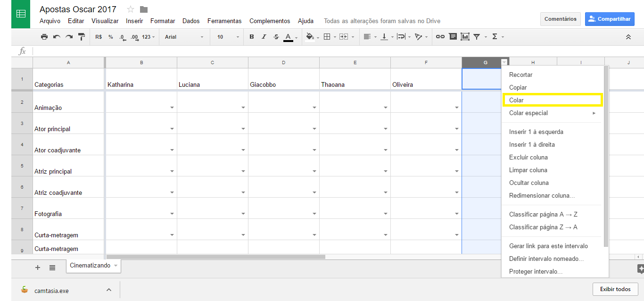
Task: Move document using folder icon
Action: [x=144, y=9]
